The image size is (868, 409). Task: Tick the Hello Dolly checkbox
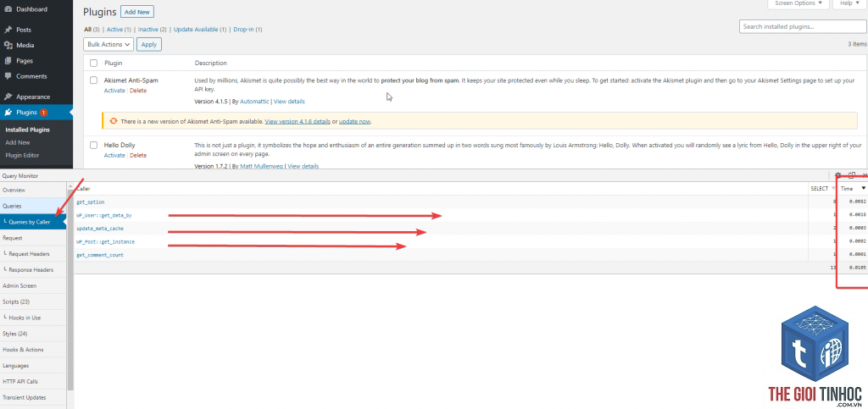93,145
